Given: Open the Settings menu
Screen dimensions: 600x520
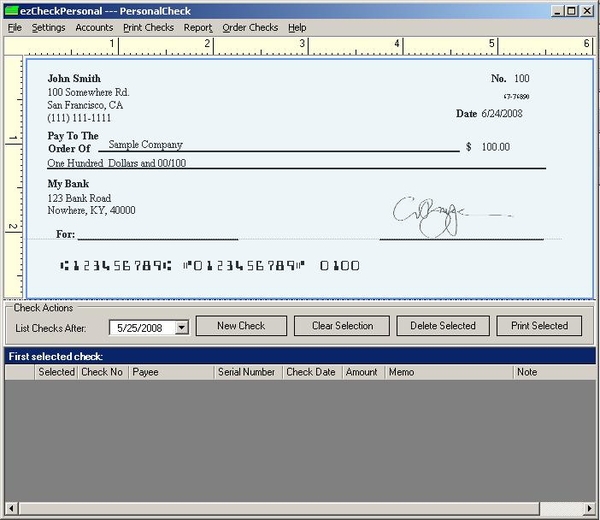Looking at the screenshot, I should click(48, 28).
